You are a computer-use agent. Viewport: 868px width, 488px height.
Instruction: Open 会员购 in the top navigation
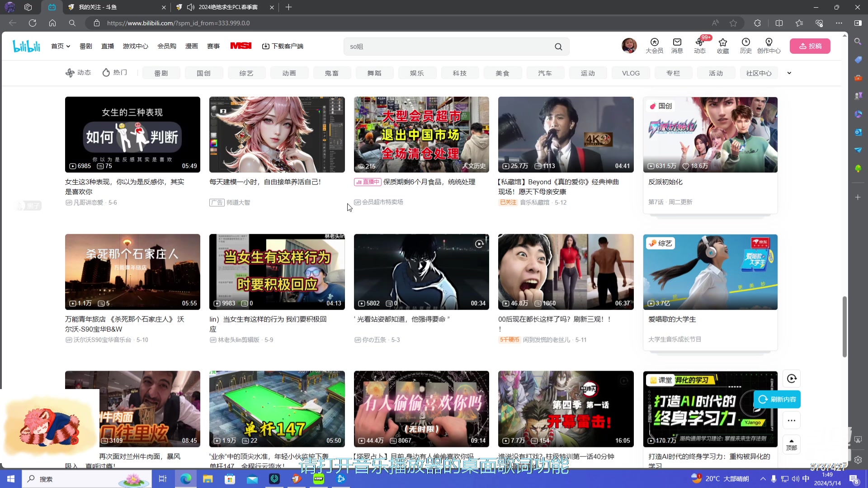pos(167,46)
